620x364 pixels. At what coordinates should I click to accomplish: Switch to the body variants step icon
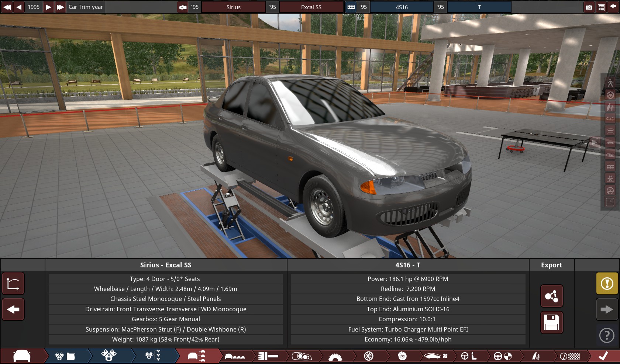pos(235,356)
